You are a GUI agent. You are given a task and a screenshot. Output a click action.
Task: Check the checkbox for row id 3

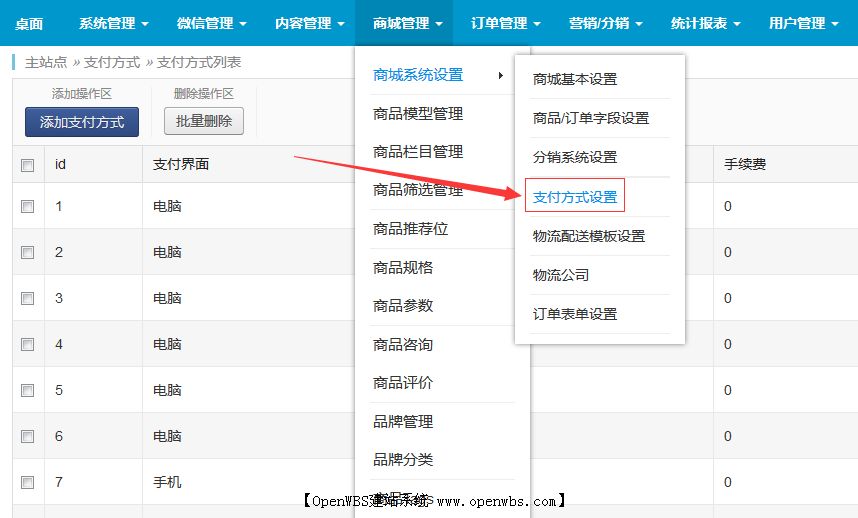pos(28,298)
